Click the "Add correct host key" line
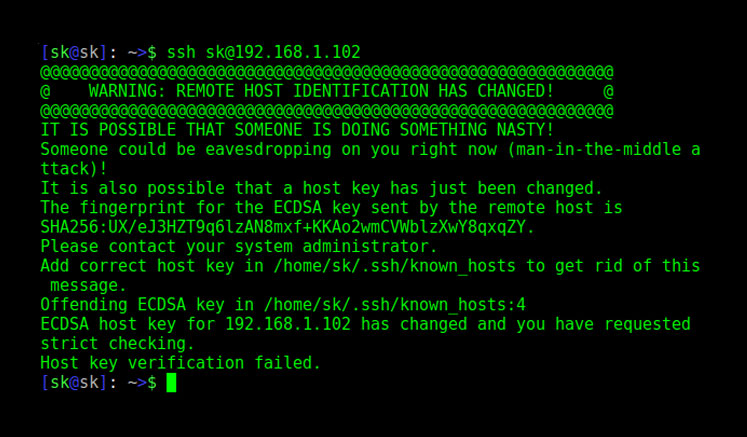Screen dimensions: 747x437 (x=370, y=266)
